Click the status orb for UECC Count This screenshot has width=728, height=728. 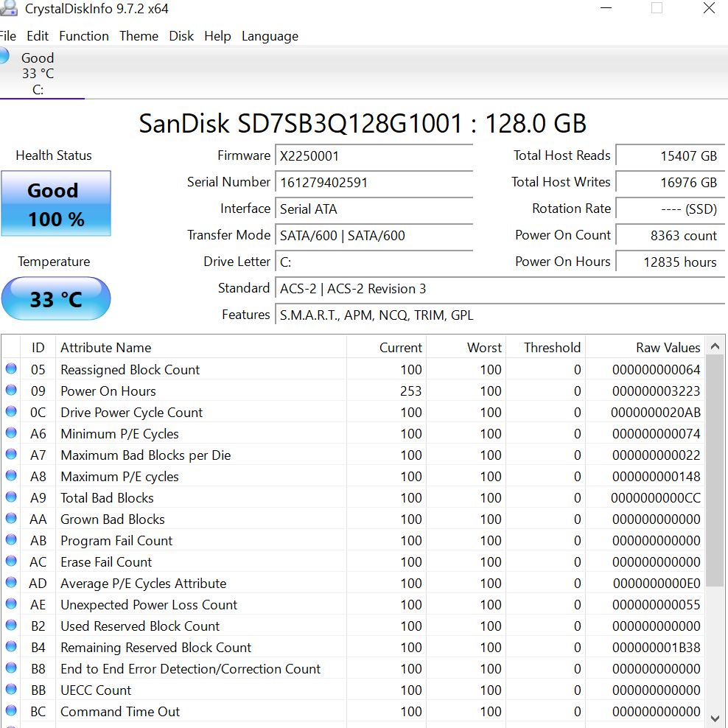(x=11, y=690)
